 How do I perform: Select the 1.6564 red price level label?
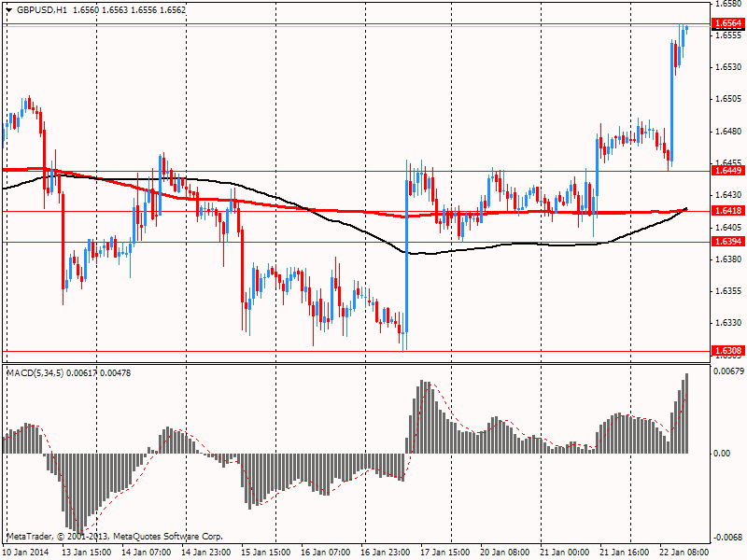[727, 23]
